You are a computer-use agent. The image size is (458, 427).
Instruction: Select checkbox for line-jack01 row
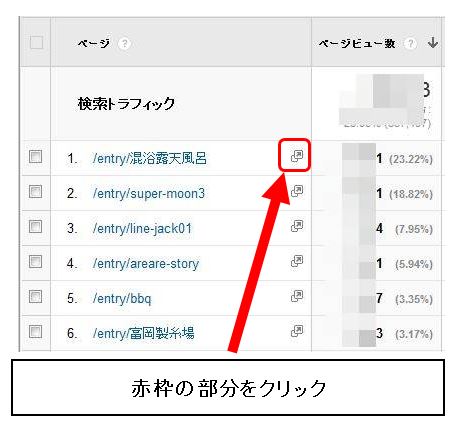[x=35, y=227]
